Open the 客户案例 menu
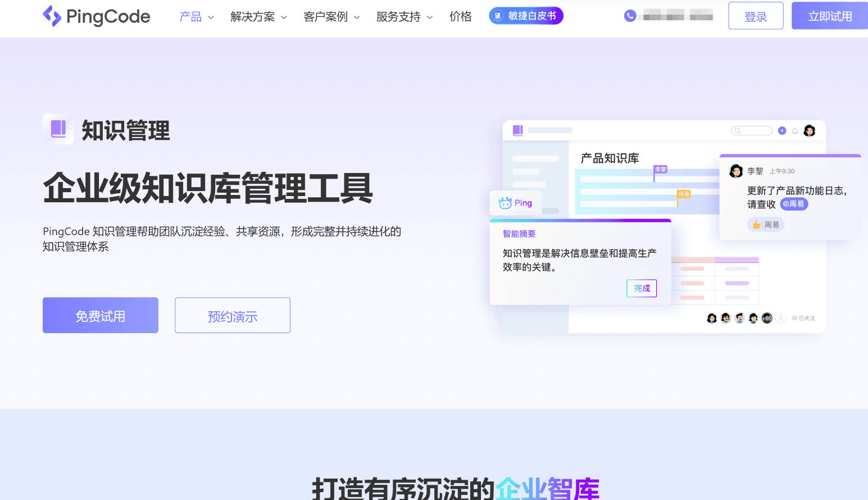 pyautogui.click(x=326, y=17)
